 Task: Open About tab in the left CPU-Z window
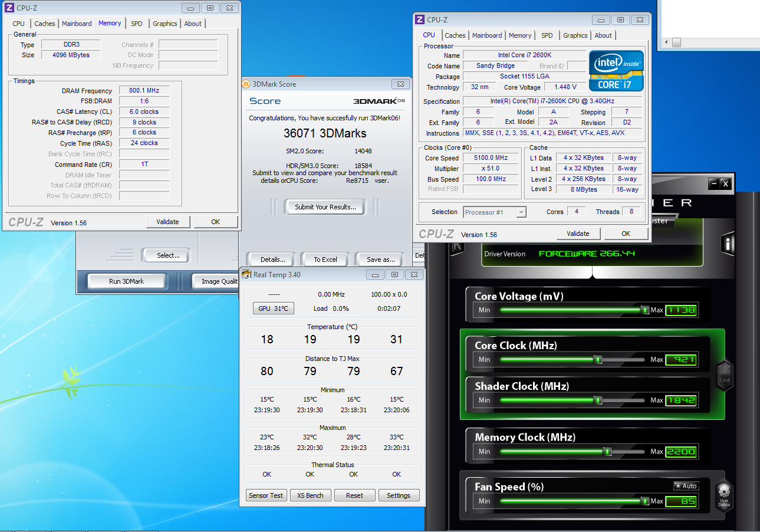(193, 24)
